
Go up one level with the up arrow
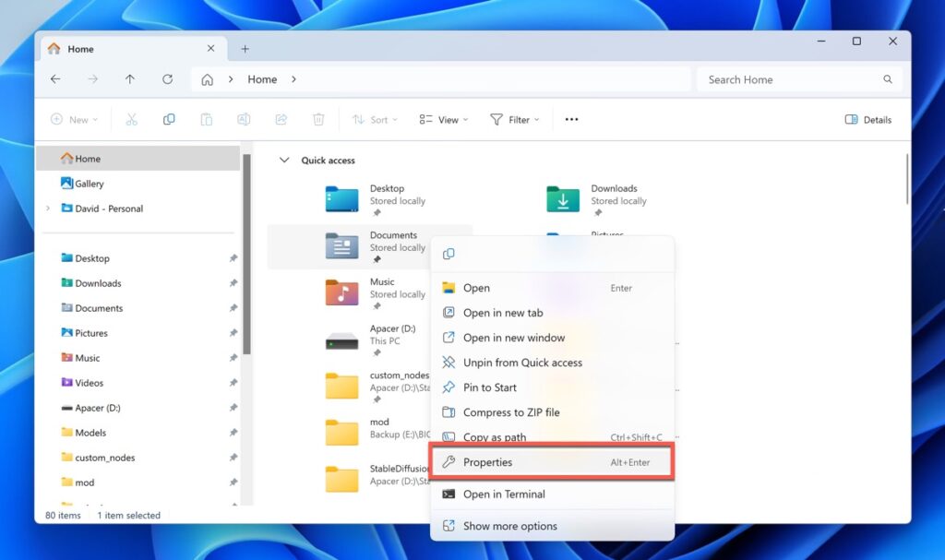[x=129, y=79]
